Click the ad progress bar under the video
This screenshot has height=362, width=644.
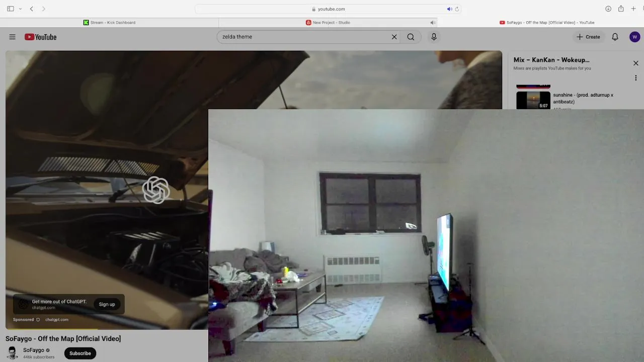[107, 329]
